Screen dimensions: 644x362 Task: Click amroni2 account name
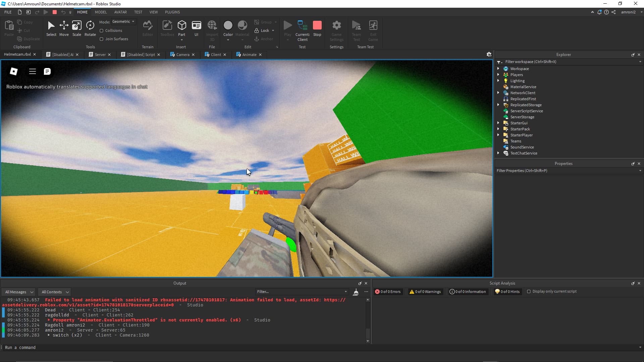[x=628, y=12]
